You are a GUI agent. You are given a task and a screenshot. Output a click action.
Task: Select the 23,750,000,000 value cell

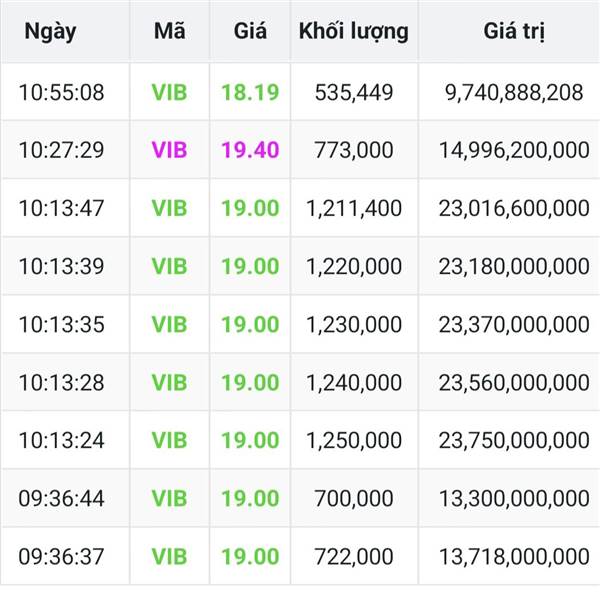coord(513,440)
